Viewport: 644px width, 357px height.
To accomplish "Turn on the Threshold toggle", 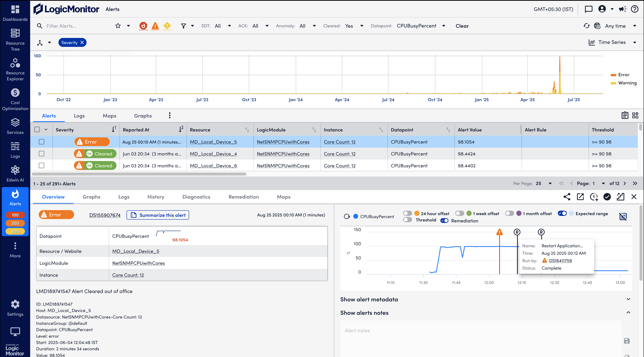I will click(407, 220).
